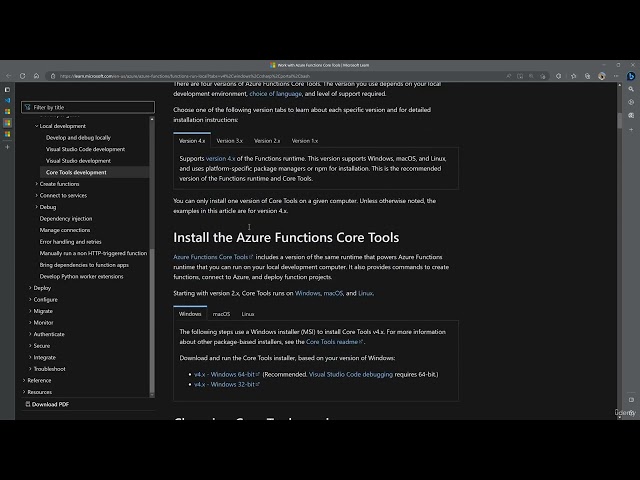Screen dimensions: 640x480
Task: Open the Core Tools readme link
Action: 334,342
